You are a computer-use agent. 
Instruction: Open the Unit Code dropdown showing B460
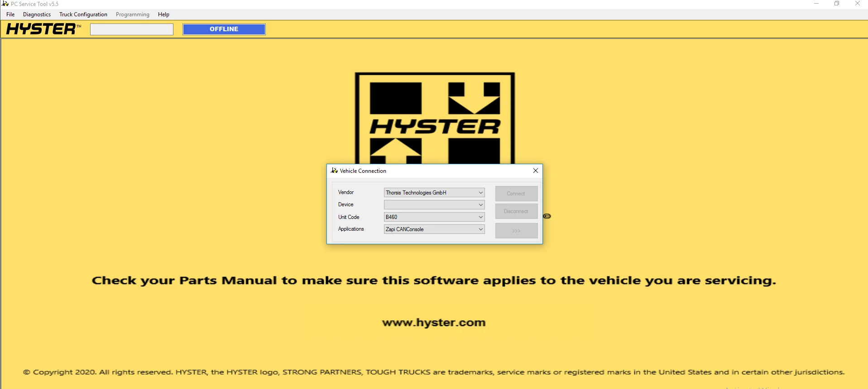coord(480,217)
